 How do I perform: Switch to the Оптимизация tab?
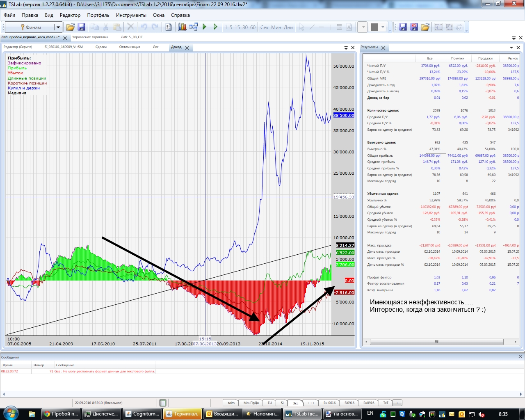point(130,47)
